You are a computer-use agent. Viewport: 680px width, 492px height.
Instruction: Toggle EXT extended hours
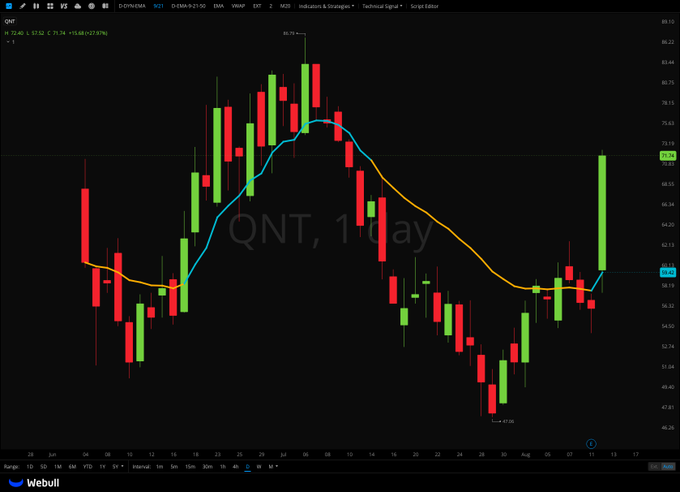click(x=257, y=6)
